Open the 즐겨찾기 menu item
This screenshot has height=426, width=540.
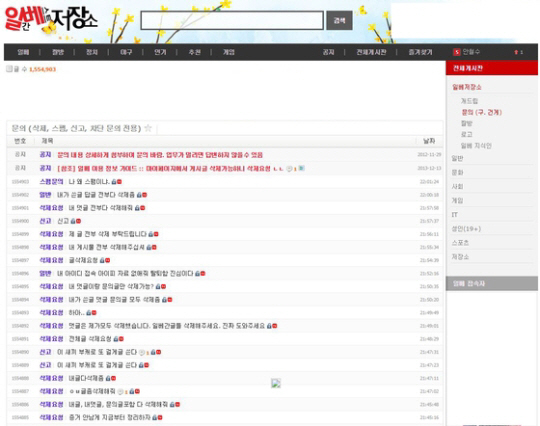(x=420, y=52)
